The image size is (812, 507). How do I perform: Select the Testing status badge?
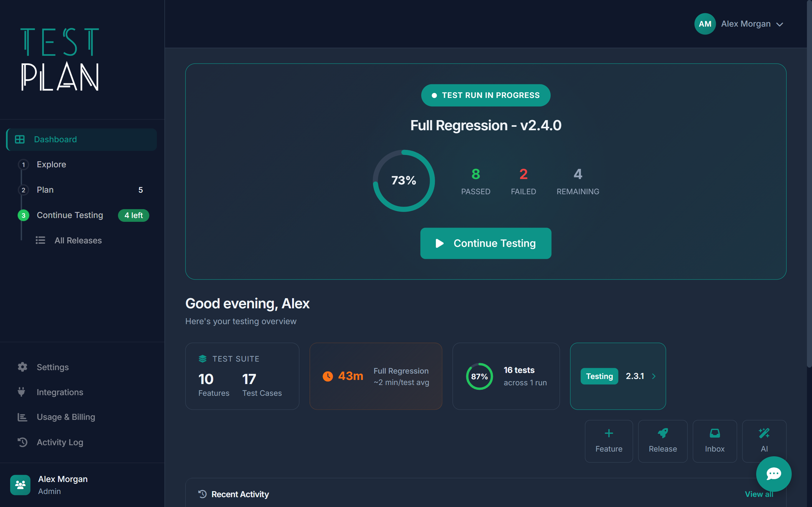point(599,376)
